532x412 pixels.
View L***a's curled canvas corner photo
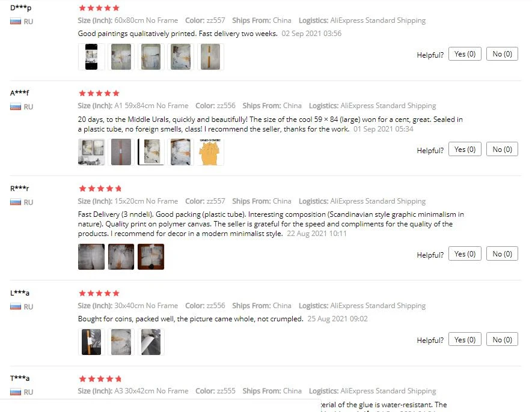(151, 342)
